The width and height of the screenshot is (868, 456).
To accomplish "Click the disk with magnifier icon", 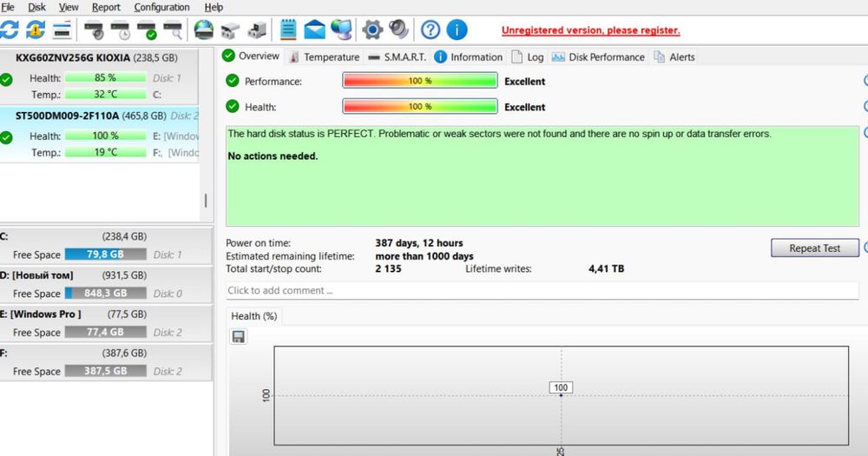I will [174, 30].
